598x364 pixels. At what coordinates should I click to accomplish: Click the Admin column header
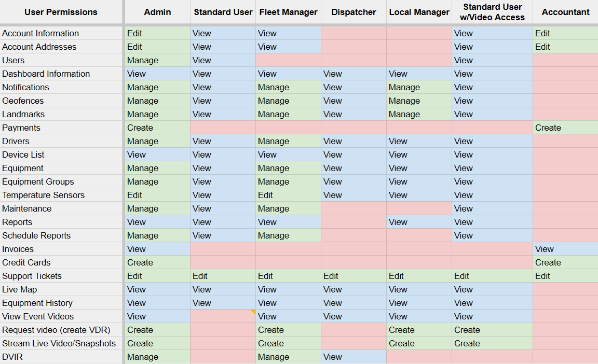[157, 12]
